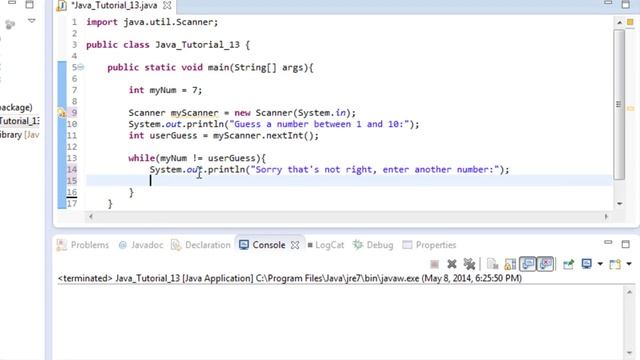
Task: Select Java_Tutorial_13 file in Package Explorer
Action: [x=19, y=121]
